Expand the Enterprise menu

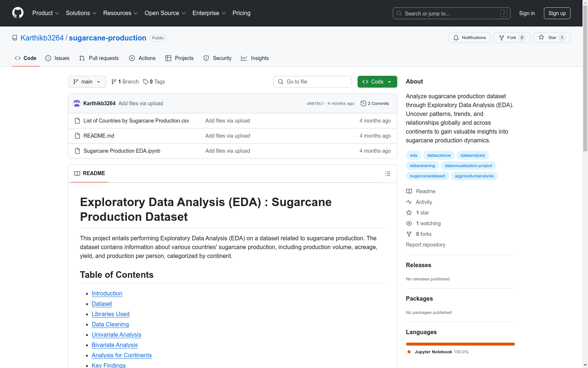tap(209, 13)
